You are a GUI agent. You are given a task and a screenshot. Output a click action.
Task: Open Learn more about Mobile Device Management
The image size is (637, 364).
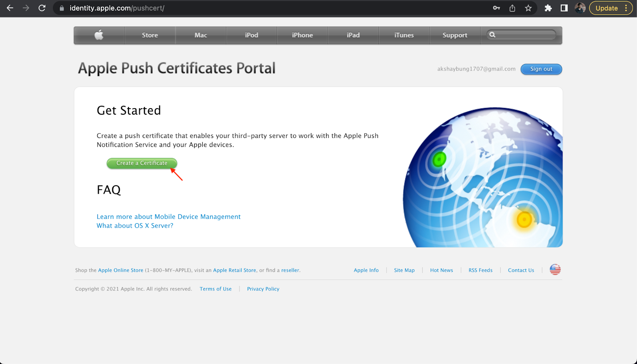[x=168, y=217]
